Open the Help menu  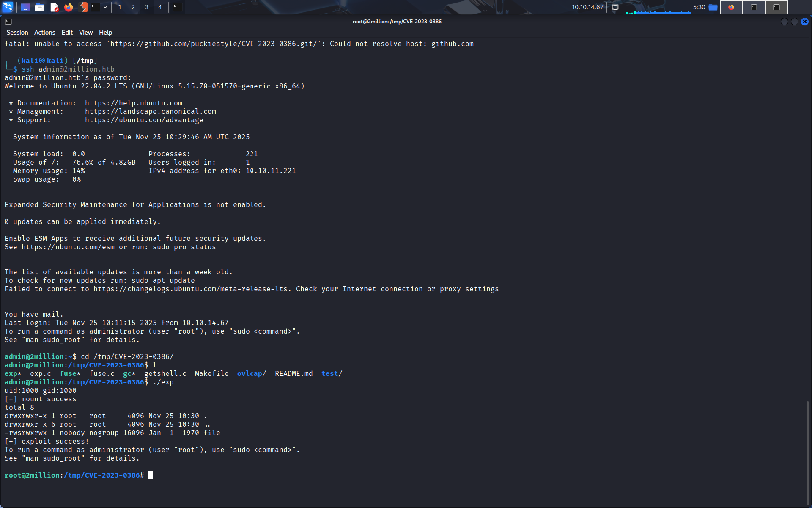pos(105,33)
